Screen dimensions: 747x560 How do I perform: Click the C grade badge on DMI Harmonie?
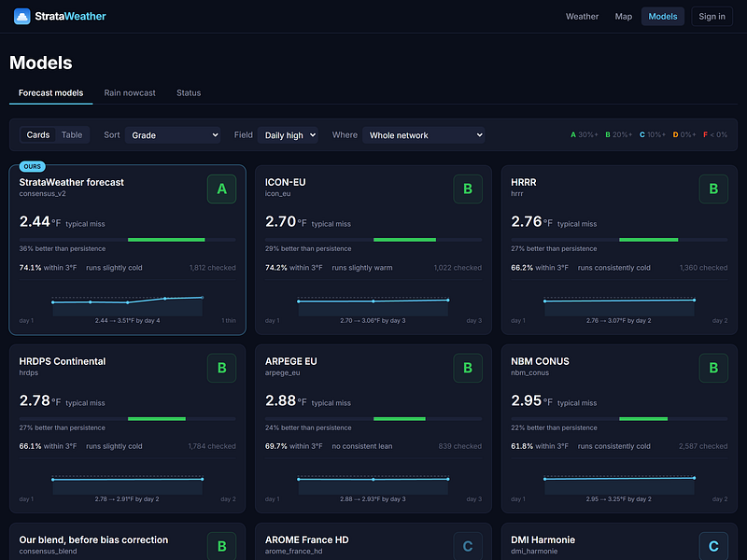pyautogui.click(x=713, y=546)
